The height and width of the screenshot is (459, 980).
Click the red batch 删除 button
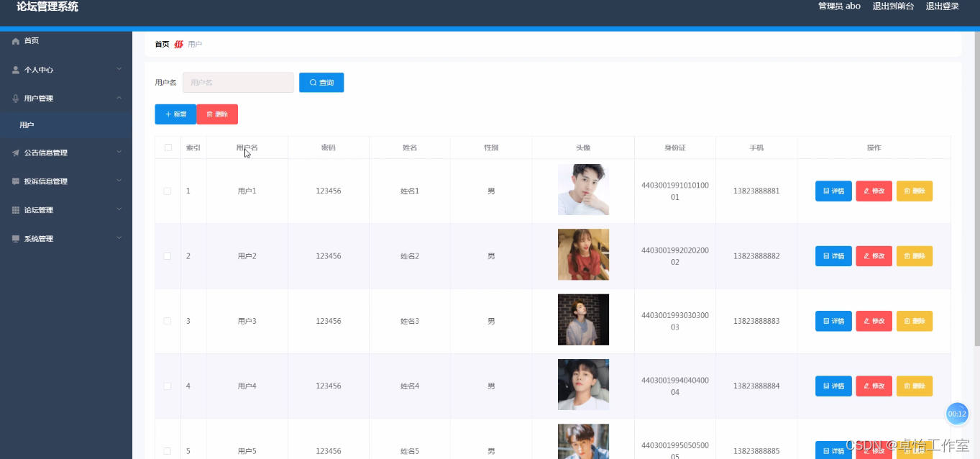tap(217, 114)
